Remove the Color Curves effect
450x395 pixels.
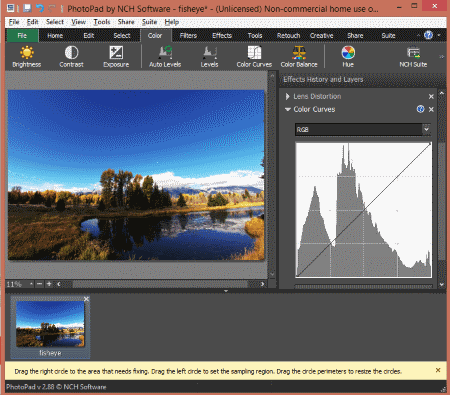[x=431, y=109]
